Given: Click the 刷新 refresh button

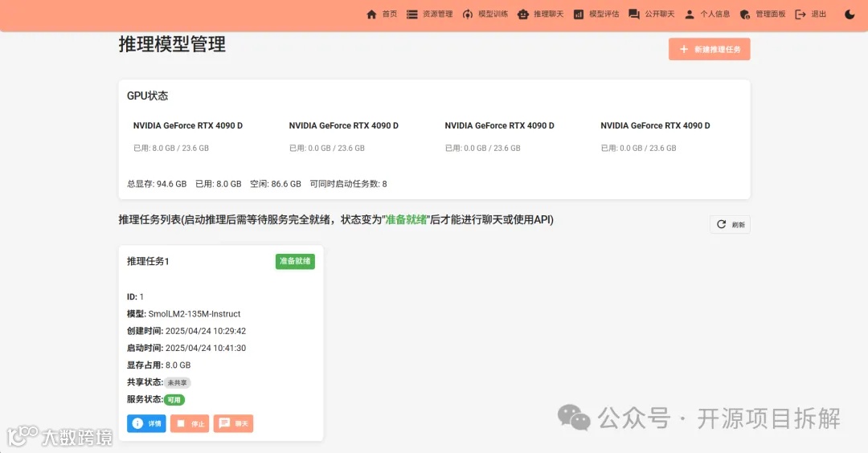Looking at the screenshot, I should [730, 225].
